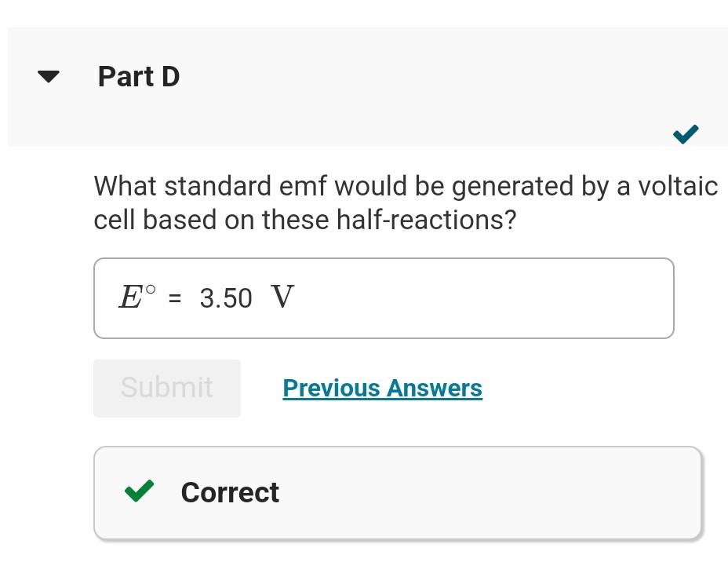Click the Correct label text

point(229,492)
